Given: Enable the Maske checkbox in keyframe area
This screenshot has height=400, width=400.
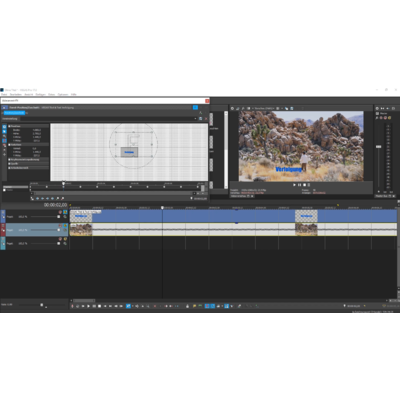Looking at the screenshot, I should (x=4, y=190).
